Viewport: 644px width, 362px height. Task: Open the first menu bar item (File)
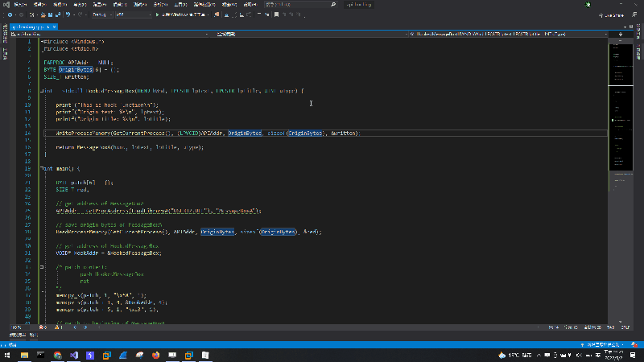(20, 5)
